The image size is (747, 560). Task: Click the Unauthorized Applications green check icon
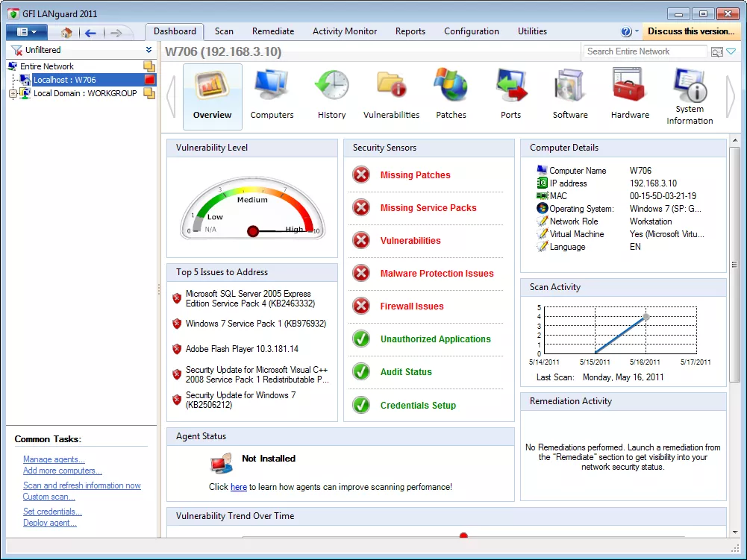[361, 339]
